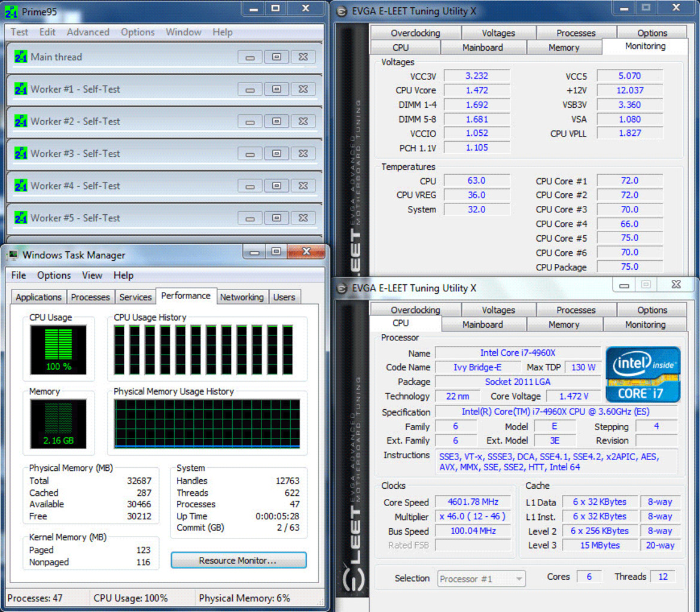Click the Threads count 622
This screenshot has height=612, width=700.
(x=291, y=493)
